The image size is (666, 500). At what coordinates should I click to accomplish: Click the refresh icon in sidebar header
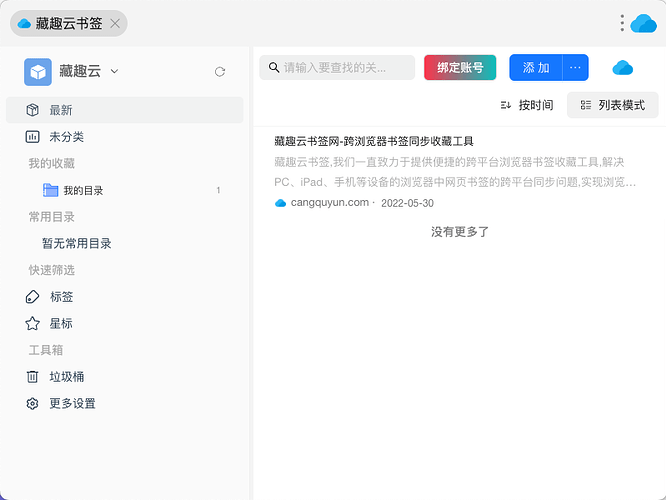220,72
